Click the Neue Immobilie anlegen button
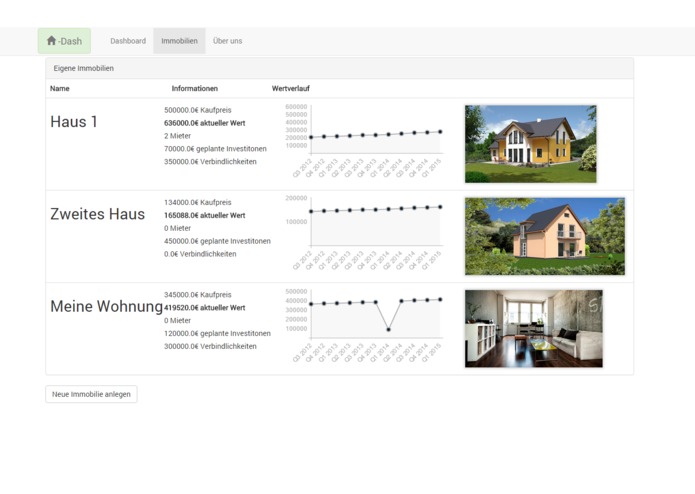695x494 pixels. coord(91,394)
